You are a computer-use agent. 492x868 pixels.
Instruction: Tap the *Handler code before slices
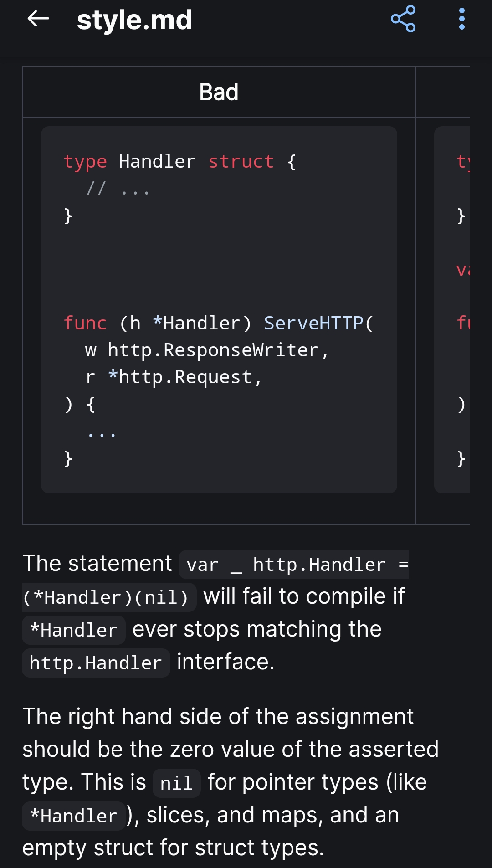click(74, 816)
